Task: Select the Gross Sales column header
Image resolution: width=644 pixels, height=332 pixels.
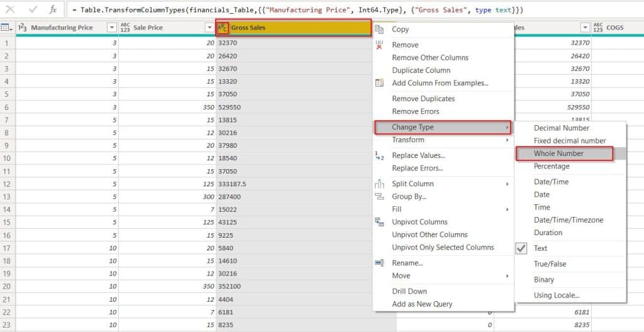Action: click(294, 28)
